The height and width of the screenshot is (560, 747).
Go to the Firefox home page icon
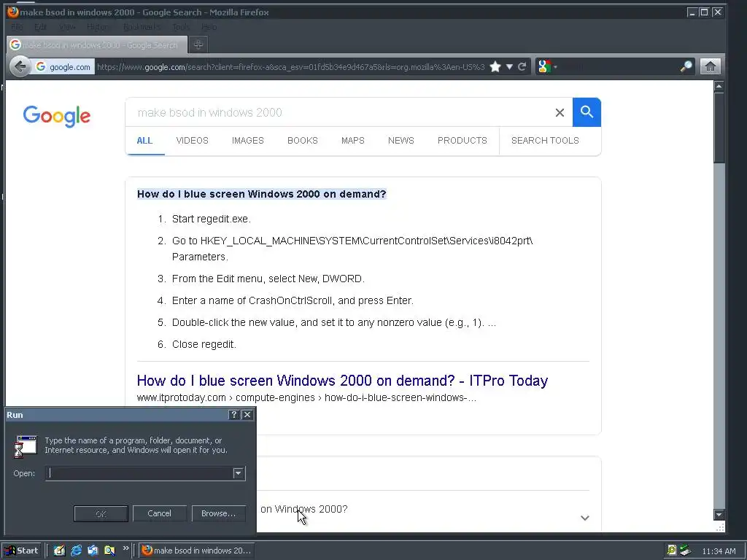tap(710, 66)
